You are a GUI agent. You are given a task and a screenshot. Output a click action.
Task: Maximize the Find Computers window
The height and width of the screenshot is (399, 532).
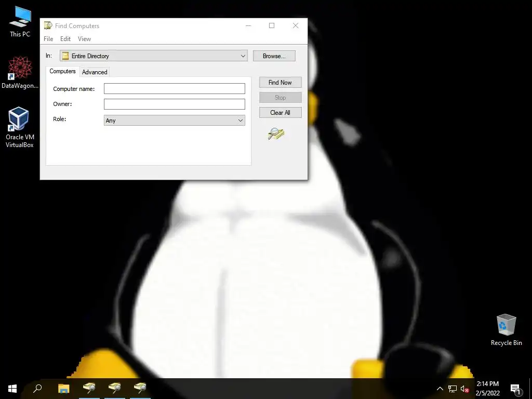[272, 26]
